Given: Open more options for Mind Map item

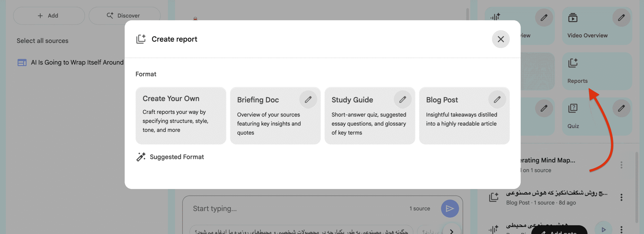Looking at the screenshot, I should pos(621,165).
